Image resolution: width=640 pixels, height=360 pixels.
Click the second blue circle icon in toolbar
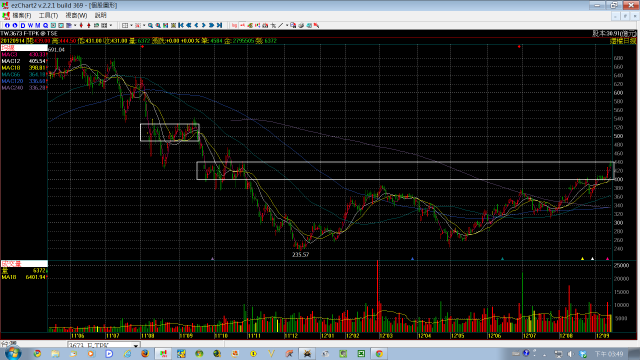click(15, 25)
